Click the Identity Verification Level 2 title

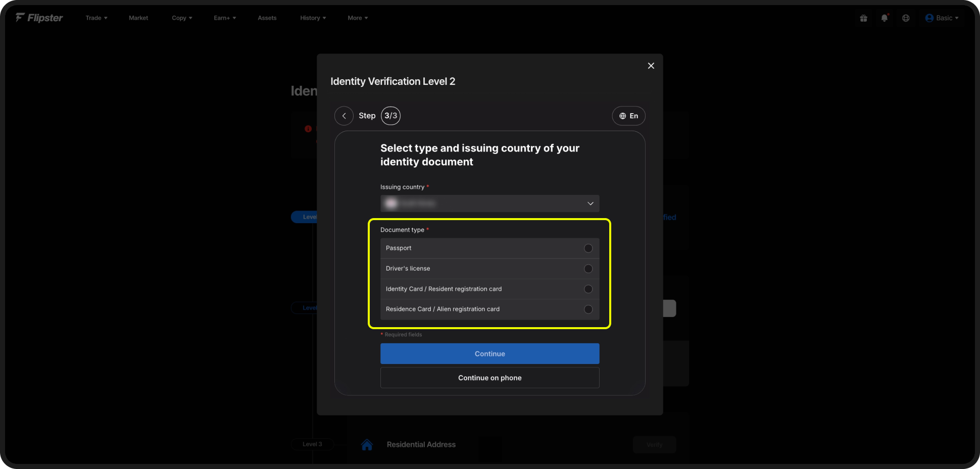tap(393, 81)
